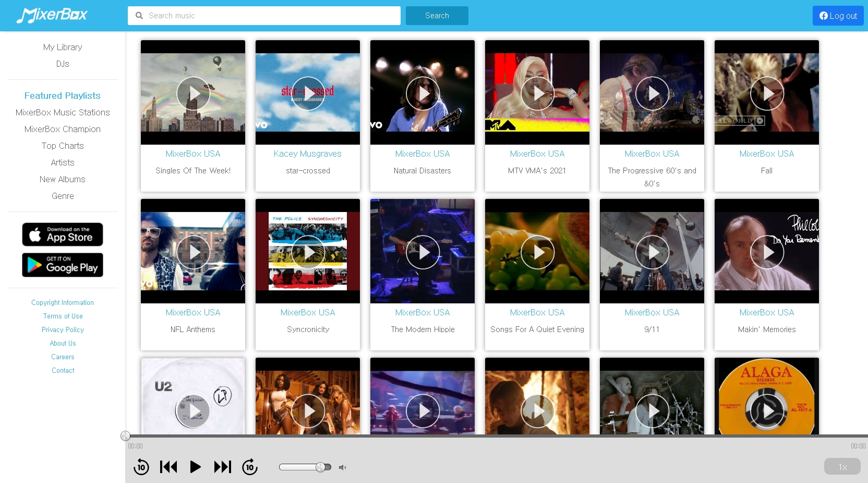Play the U2 album thumbnail
This screenshot has width=868, height=483.
[193, 411]
